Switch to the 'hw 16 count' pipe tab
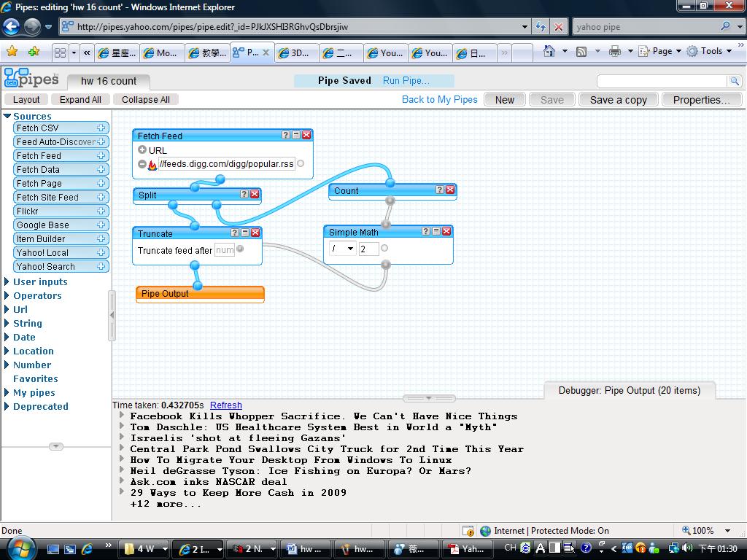747x560 pixels. pyautogui.click(x=109, y=81)
